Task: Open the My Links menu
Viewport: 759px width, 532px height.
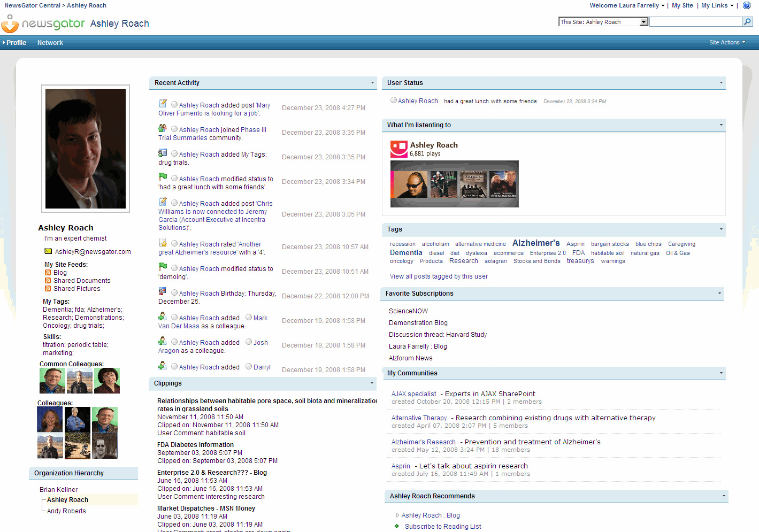Action: pyautogui.click(x=717, y=5)
